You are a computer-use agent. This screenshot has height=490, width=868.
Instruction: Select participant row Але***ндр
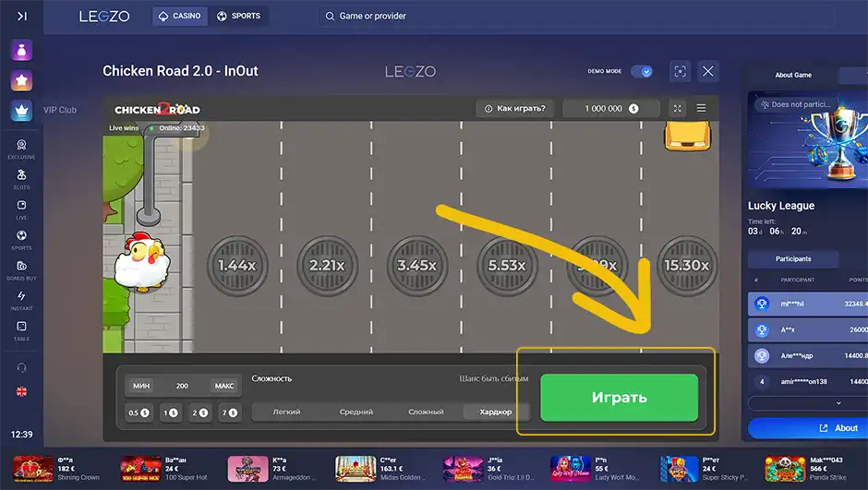808,355
